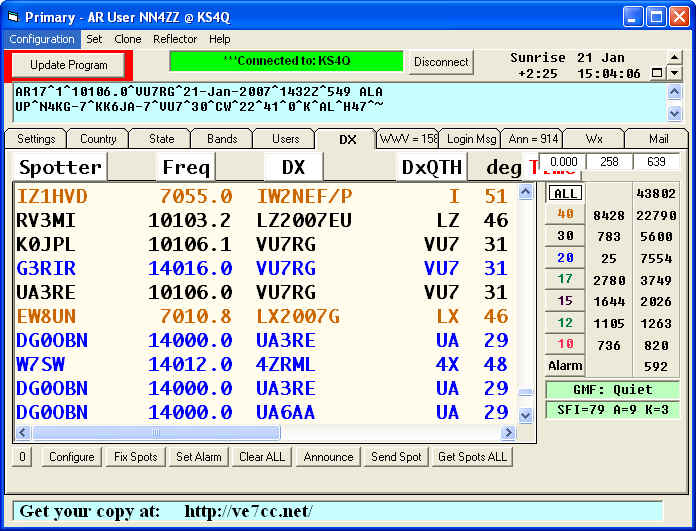The height and width of the screenshot is (531, 696).
Task: Click the small square box beside the clock
Action: tap(657, 73)
